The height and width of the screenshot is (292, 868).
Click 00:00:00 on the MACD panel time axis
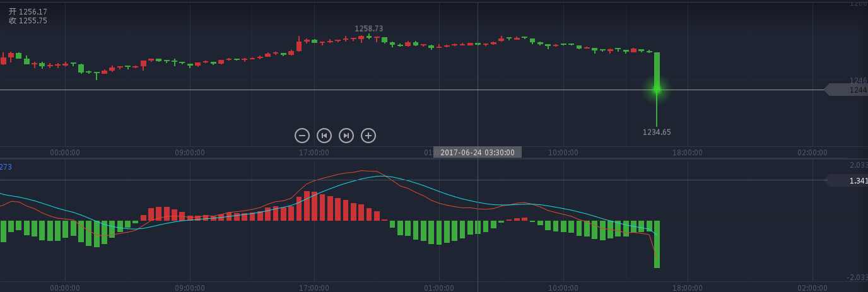65,288
